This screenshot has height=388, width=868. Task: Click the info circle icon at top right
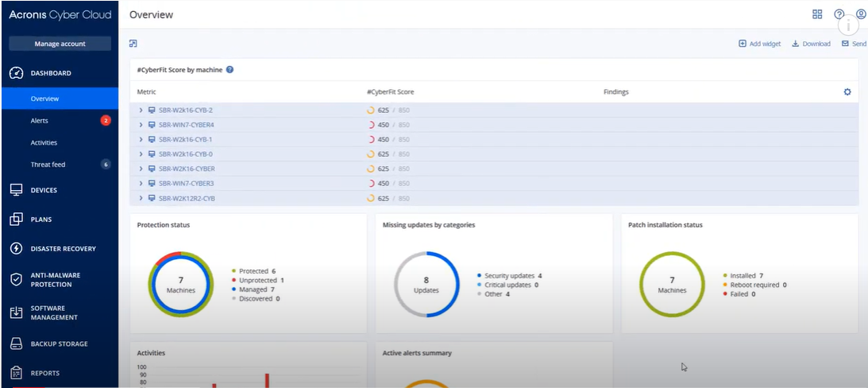point(848,25)
